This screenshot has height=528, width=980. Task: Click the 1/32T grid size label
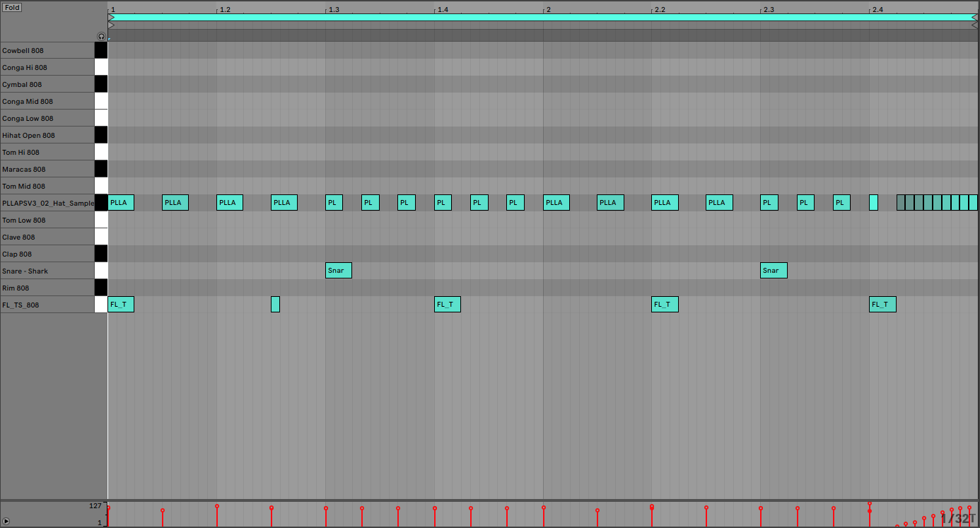coord(958,518)
